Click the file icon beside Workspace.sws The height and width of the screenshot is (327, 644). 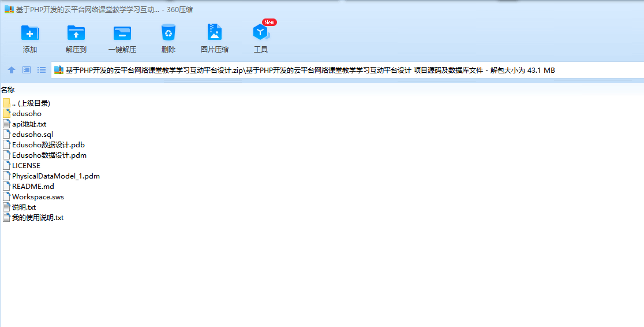[x=6, y=196]
